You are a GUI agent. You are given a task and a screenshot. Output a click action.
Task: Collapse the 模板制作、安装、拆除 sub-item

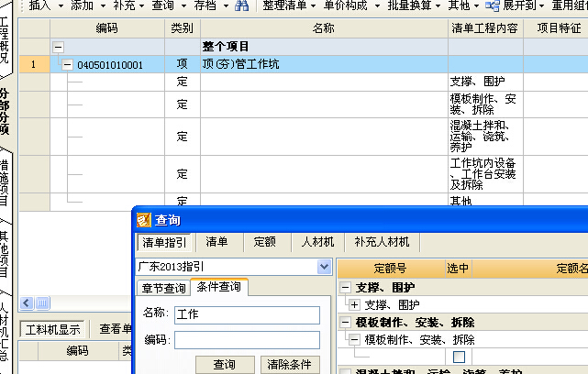(x=354, y=339)
